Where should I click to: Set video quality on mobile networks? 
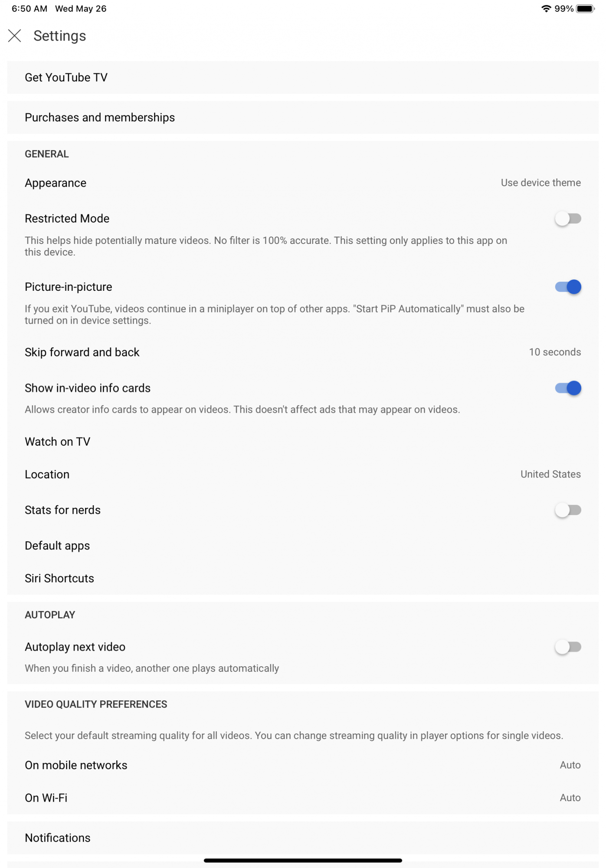coord(303,765)
